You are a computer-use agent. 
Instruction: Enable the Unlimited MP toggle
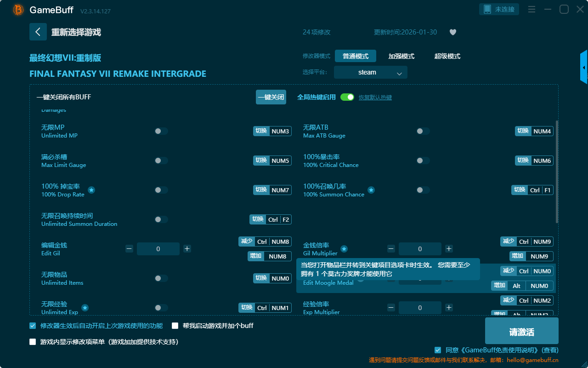tap(161, 131)
